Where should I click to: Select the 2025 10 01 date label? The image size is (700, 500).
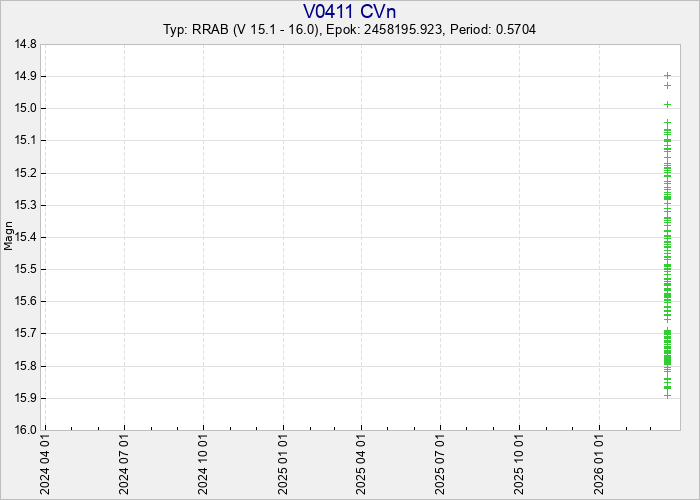click(x=520, y=465)
